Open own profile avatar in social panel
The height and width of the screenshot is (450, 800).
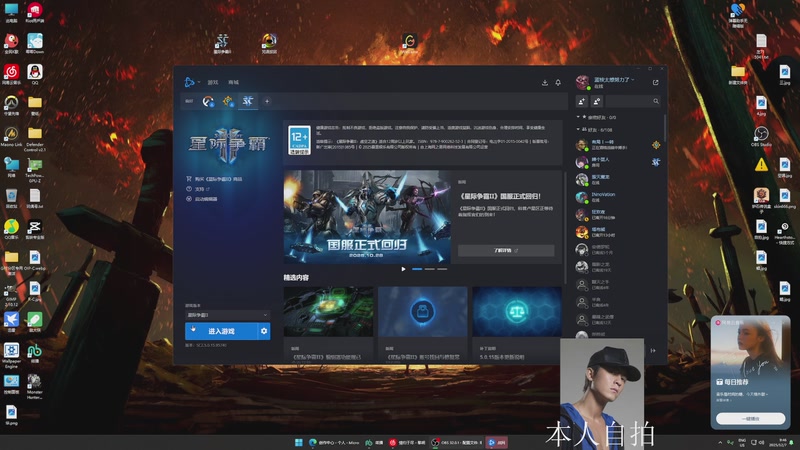[x=583, y=82]
